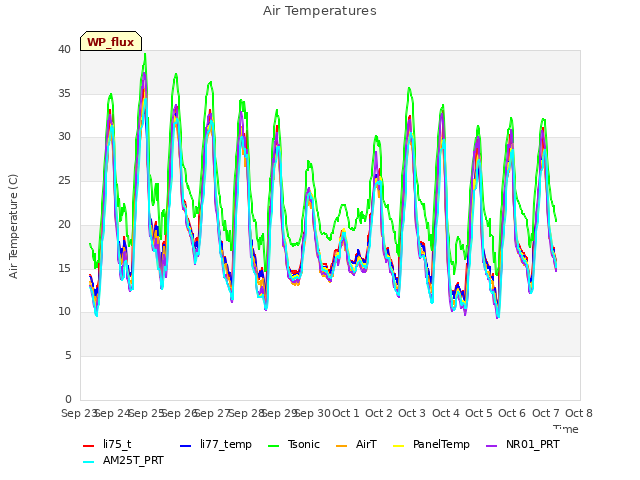Click the Tsonic peak near Oct 3
The image size is (640, 480).
[x=409, y=88]
